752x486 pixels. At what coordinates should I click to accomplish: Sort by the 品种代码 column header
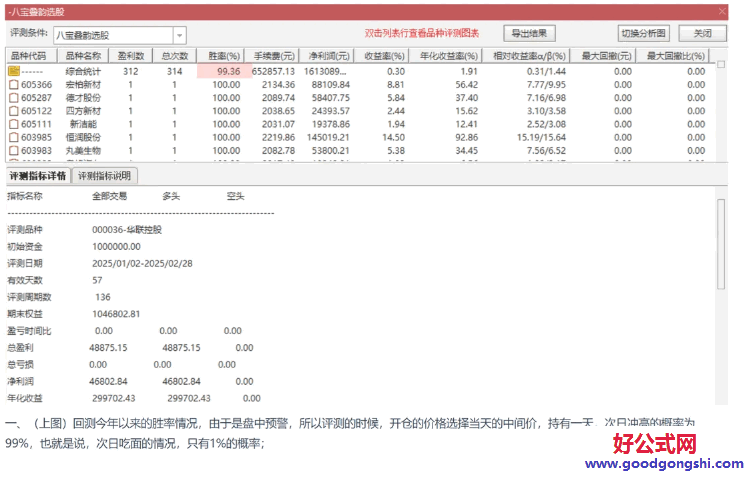tap(29, 56)
